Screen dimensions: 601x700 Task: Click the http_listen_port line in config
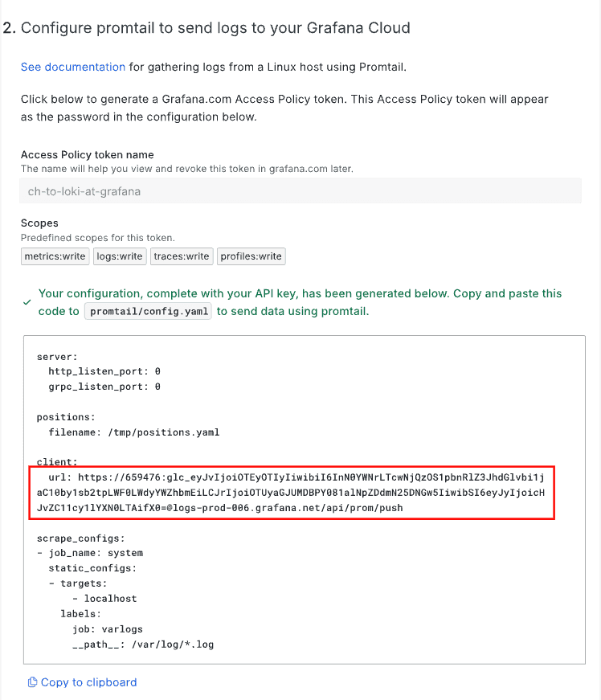pos(104,371)
